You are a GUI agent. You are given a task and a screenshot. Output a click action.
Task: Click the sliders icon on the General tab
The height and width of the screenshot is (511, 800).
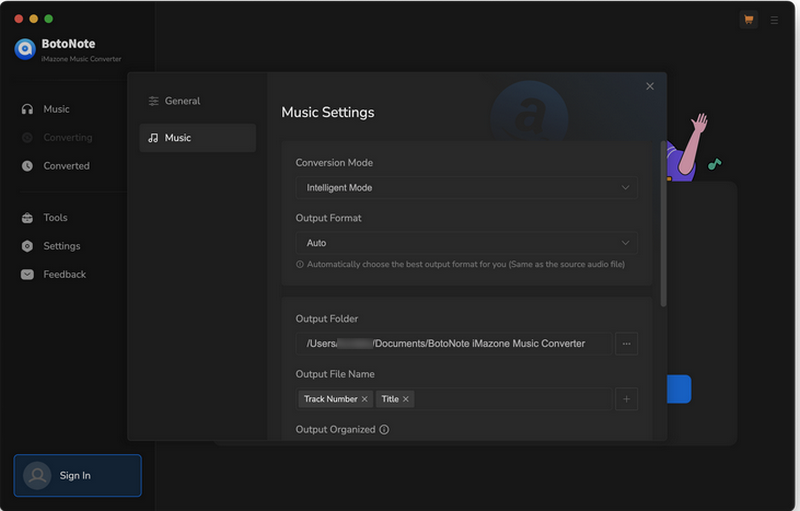pyautogui.click(x=153, y=101)
